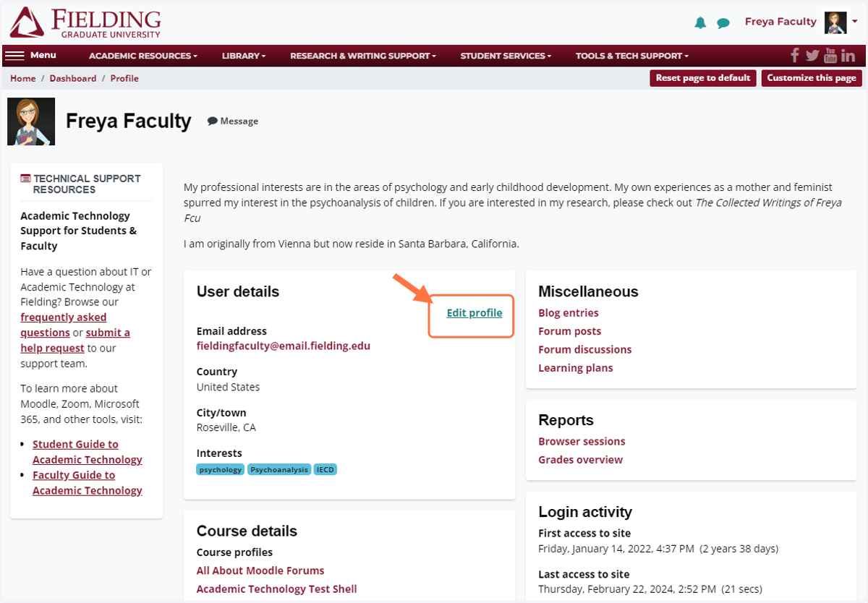
Task: Expand the Academic Resources menu
Action: (x=143, y=56)
